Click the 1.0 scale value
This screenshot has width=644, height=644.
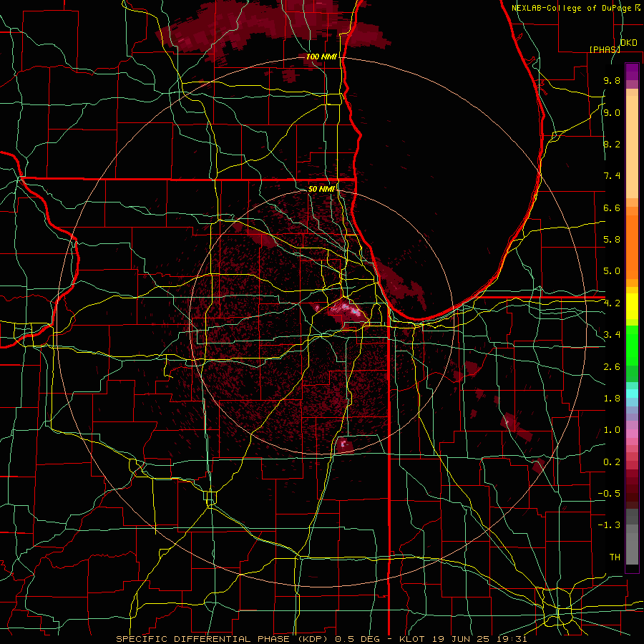[612, 430]
